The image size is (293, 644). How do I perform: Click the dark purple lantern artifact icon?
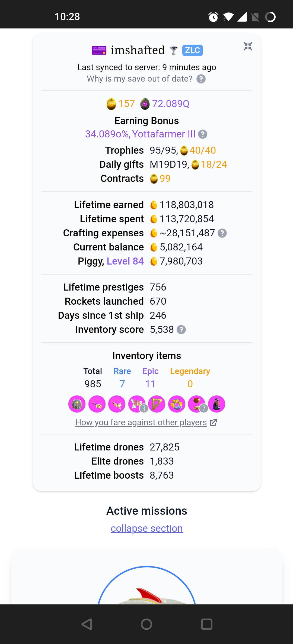coord(216,404)
